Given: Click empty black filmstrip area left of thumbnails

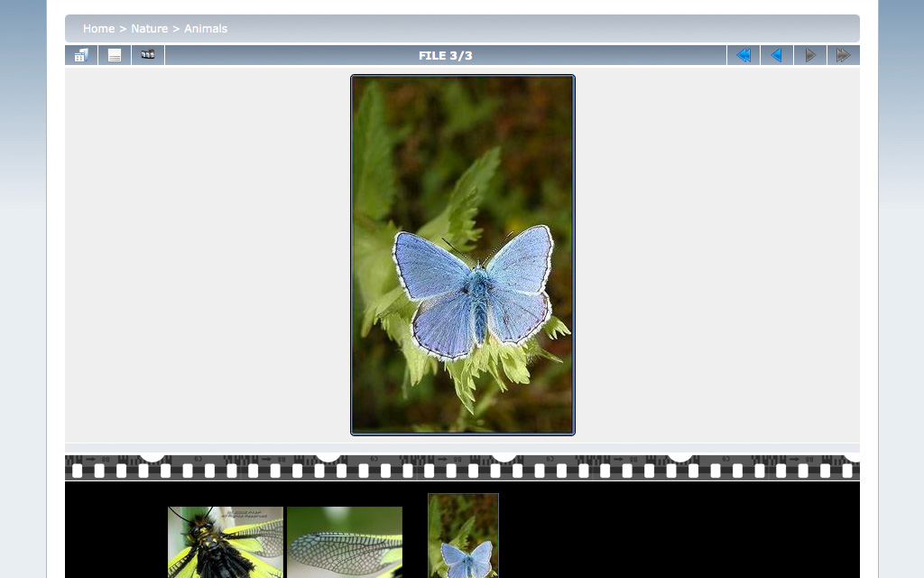Looking at the screenshot, I should coord(113,533).
